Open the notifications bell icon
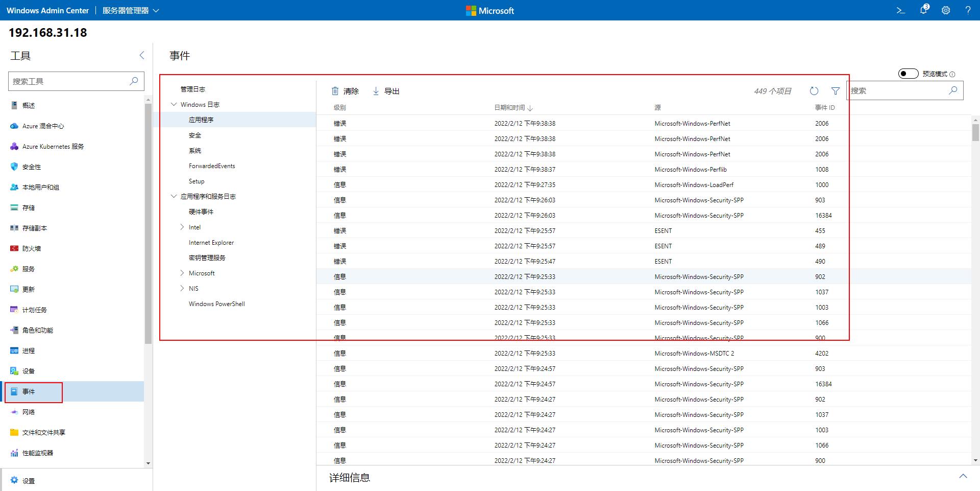This screenshot has height=491, width=980. (x=923, y=10)
